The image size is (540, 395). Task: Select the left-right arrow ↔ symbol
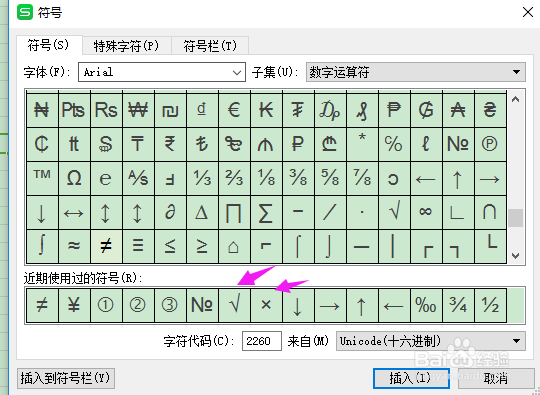[74, 212]
